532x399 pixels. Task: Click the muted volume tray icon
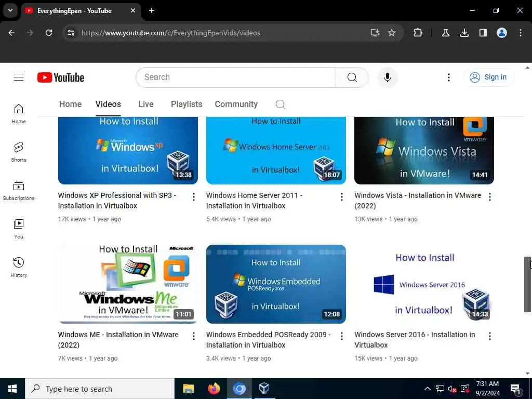[453, 389]
